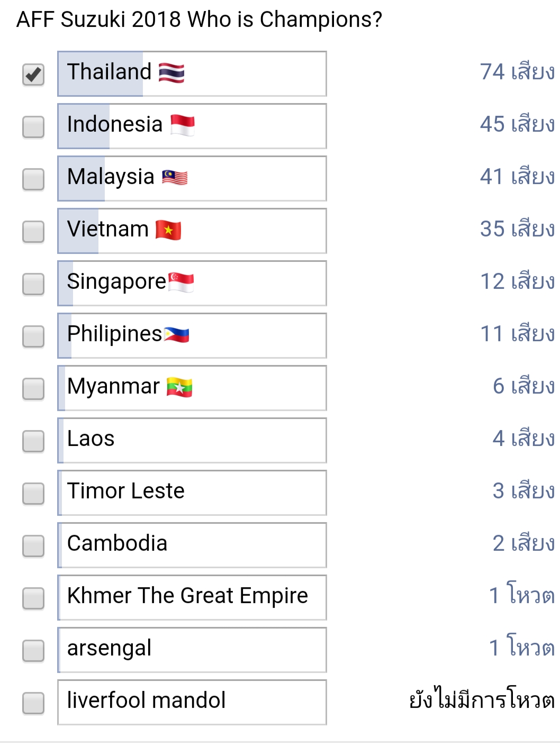Open the 74 votes list for Thailand
Screen dimensions: 560x745
click(x=517, y=72)
